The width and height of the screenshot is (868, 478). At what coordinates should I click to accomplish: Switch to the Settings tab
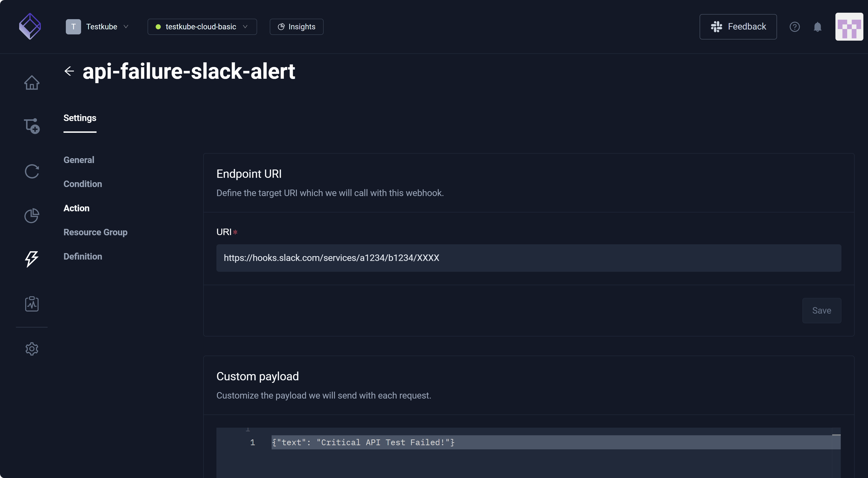79,118
